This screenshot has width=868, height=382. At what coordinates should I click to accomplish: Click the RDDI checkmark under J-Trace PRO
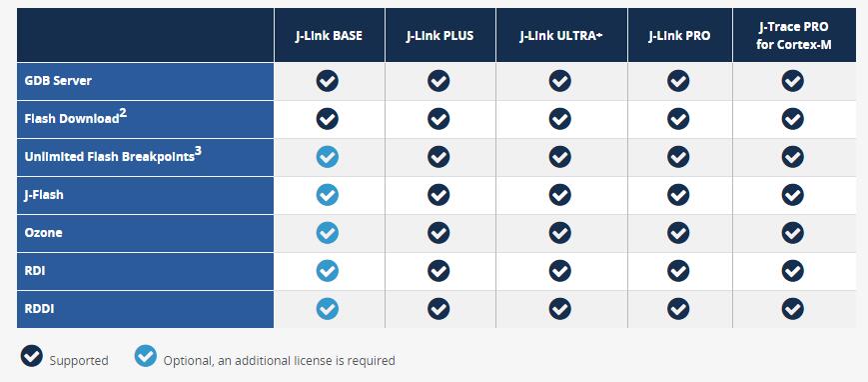tap(793, 309)
